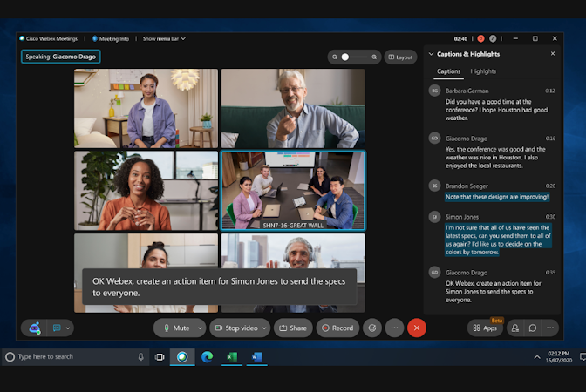Expand Show menu bar dropdown
This screenshot has height=392, width=586.
click(x=164, y=39)
